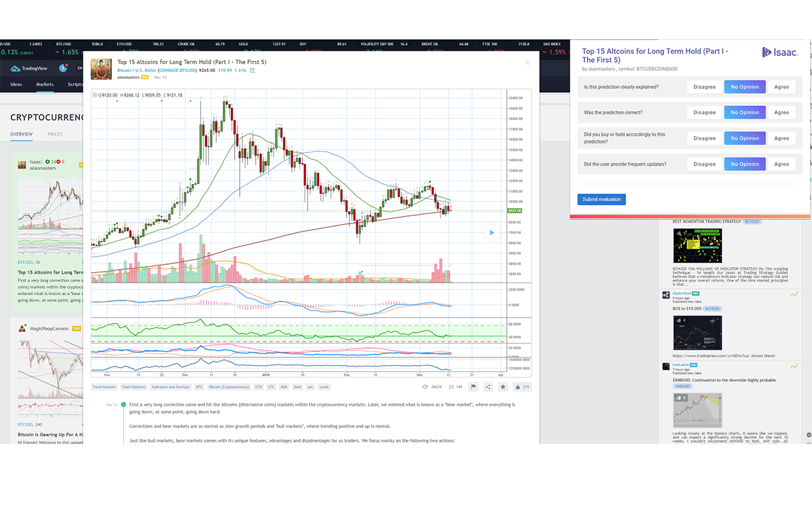Click the boost lightning icon on ripple10usd's idea

pos(794,294)
